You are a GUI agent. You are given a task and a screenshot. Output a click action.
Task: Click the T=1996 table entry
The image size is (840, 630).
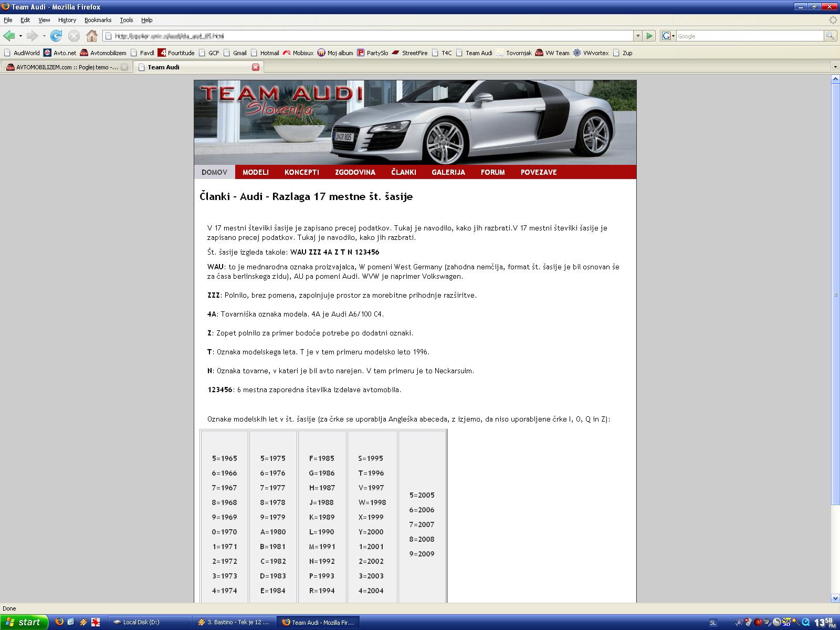coord(371,473)
